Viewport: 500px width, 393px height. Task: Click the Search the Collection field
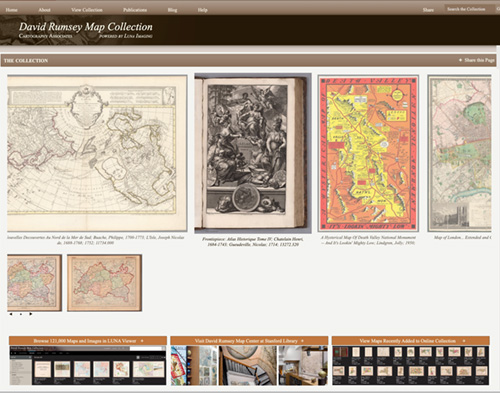(469, 9)
